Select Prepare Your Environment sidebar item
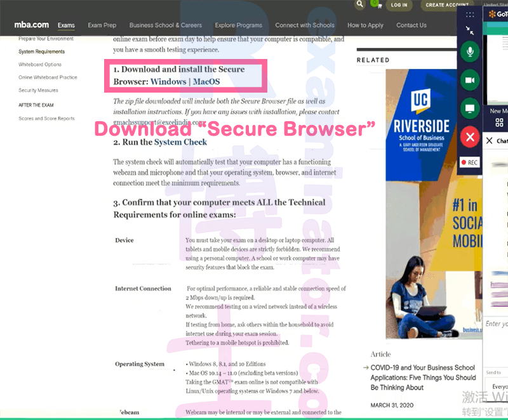This screenshot has height=420, width=508. coord(46,39)
